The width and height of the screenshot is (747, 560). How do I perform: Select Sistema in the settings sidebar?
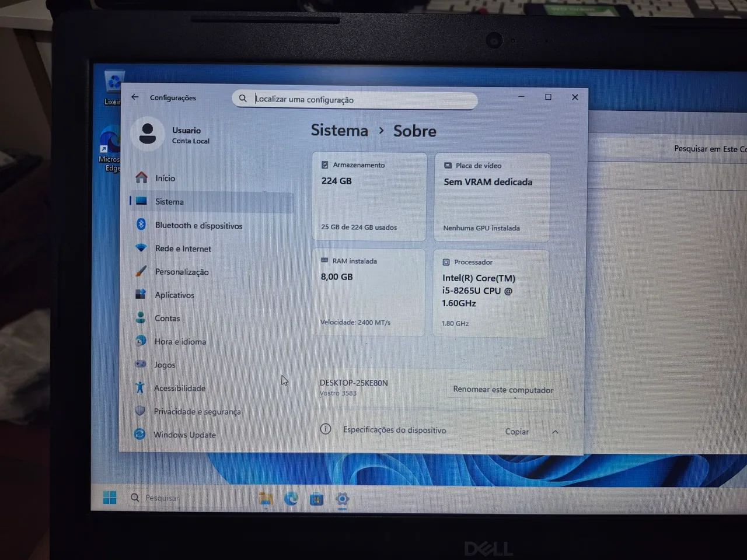(211, 201)
